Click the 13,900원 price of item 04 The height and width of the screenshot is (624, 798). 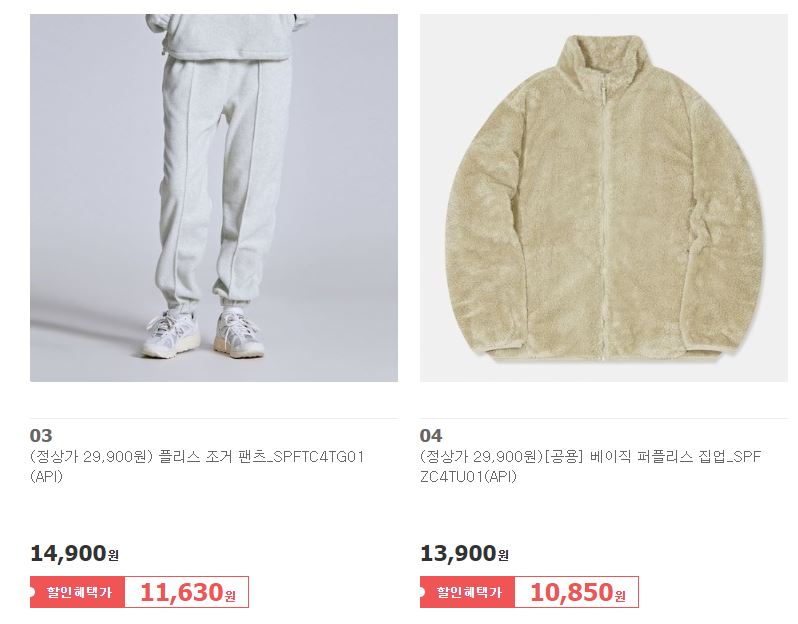(x=465, y=553)
